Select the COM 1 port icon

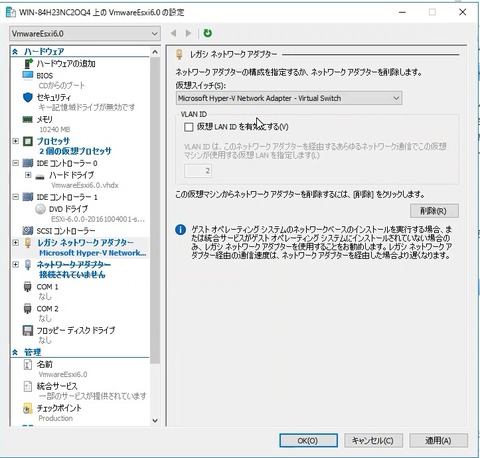point(28,287)
